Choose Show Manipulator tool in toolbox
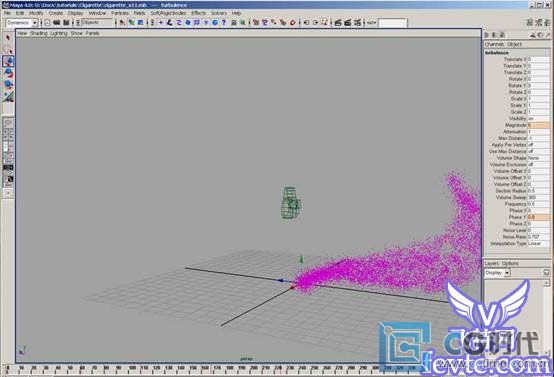 (x=8, y=96)
